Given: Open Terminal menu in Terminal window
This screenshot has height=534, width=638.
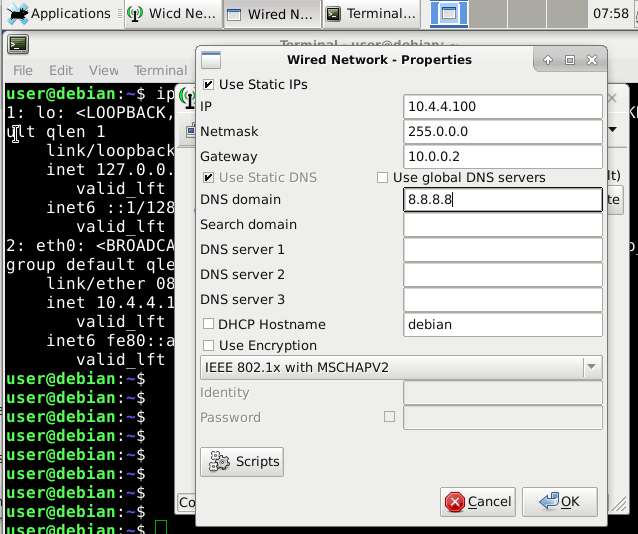Looking at the screenshot, I should pyautogui.click(x=160, y=70).
